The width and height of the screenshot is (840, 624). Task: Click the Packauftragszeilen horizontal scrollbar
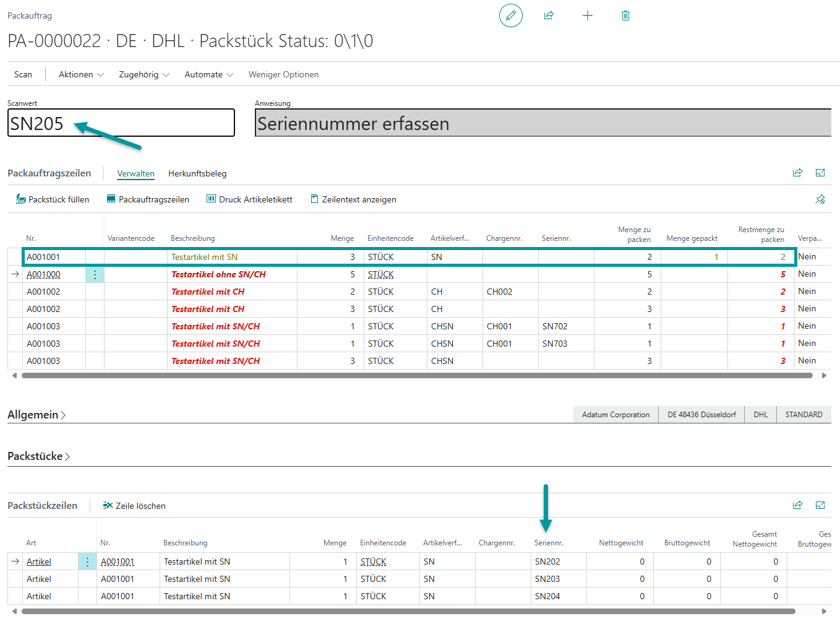coord(416,375)
